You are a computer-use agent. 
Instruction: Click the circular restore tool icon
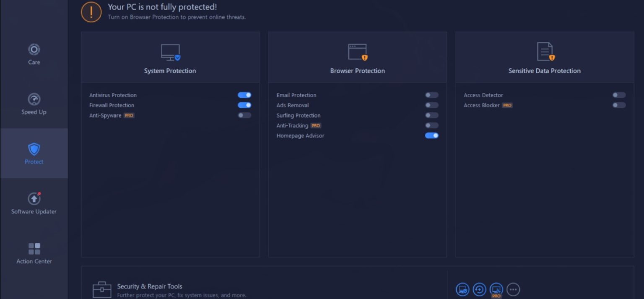point(480,289)
